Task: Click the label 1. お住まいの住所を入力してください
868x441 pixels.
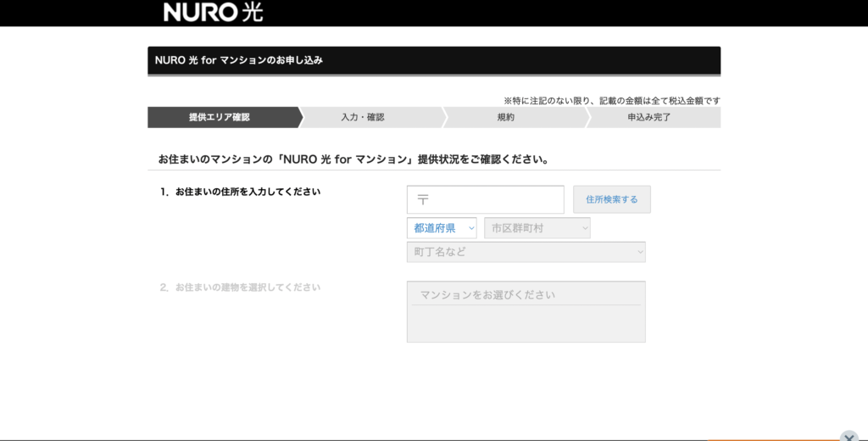Action: tap(240, 192)
